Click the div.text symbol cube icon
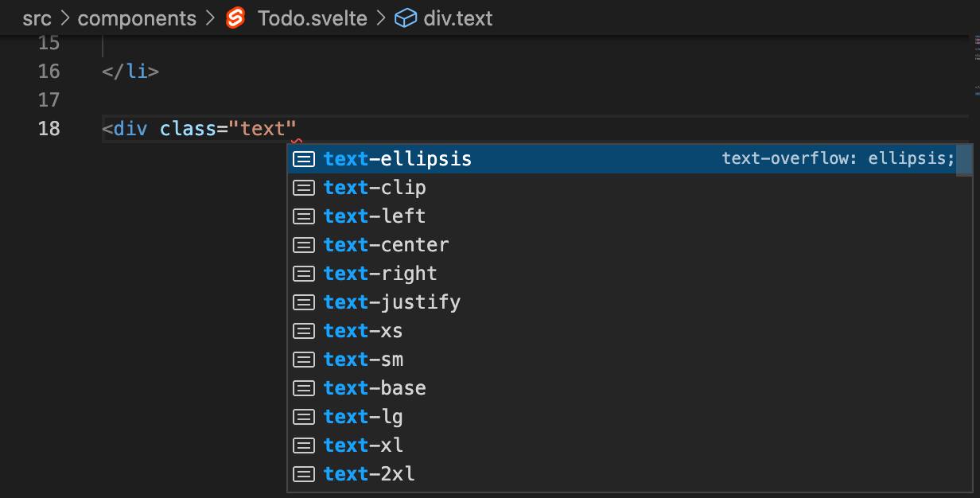Screen dimensions: 980x498 coord(406,18)
